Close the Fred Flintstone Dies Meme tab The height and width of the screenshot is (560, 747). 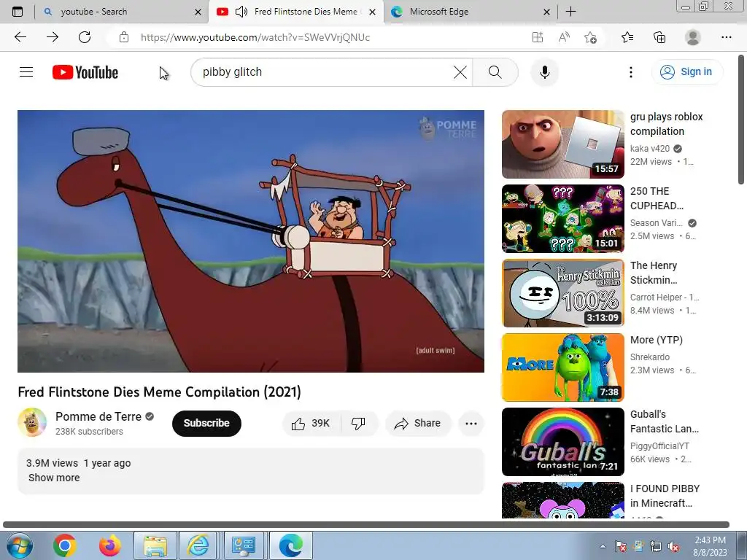373,12
